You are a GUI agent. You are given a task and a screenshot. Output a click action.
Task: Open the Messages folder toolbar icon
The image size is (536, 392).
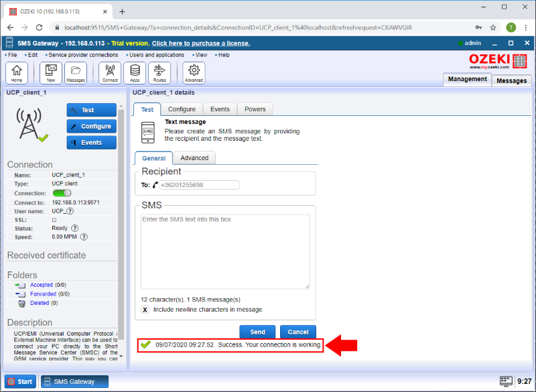75,72
